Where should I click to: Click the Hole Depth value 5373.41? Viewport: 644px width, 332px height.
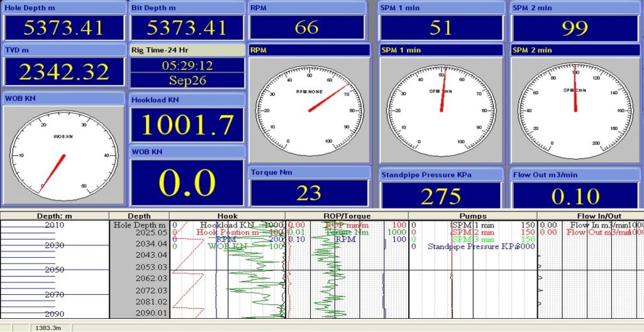pyautogui.click(x=62, y=28)
